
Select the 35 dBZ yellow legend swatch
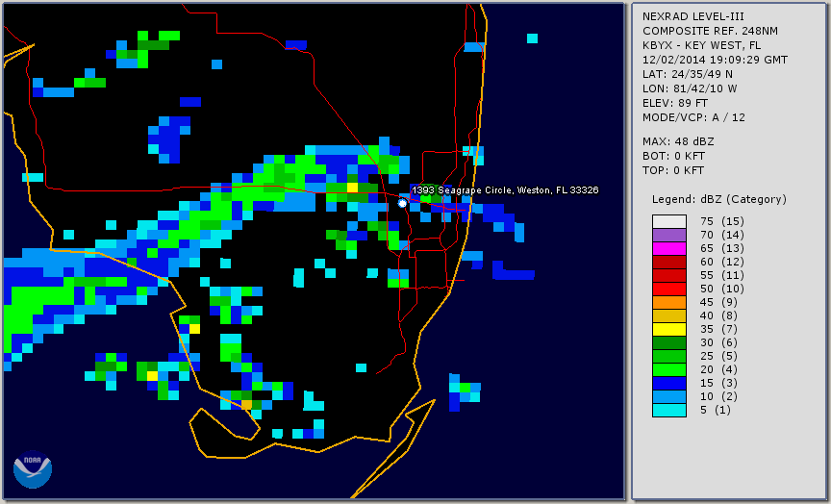pyautogui.click(x=669, y=330)
